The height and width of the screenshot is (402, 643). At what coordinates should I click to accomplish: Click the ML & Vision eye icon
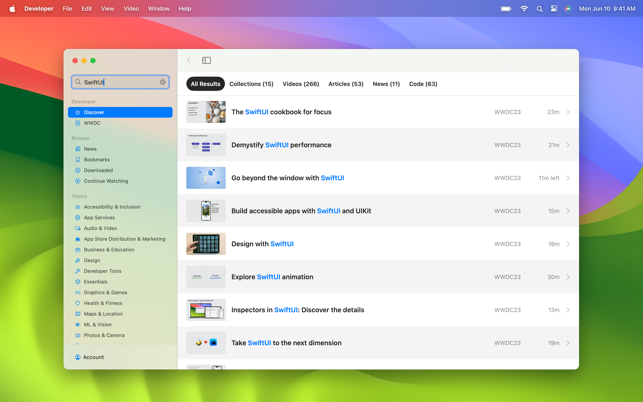78,324
